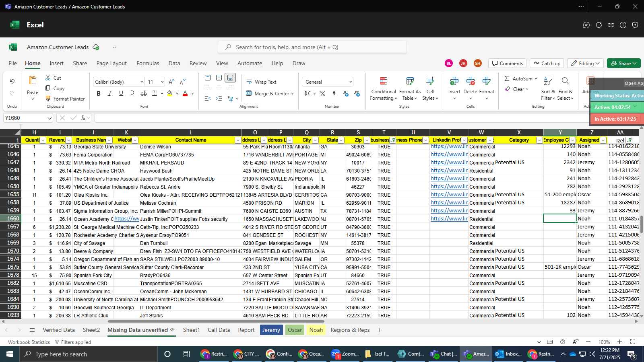Add a new sheet with the plus icon

click(x=380, y=330)
